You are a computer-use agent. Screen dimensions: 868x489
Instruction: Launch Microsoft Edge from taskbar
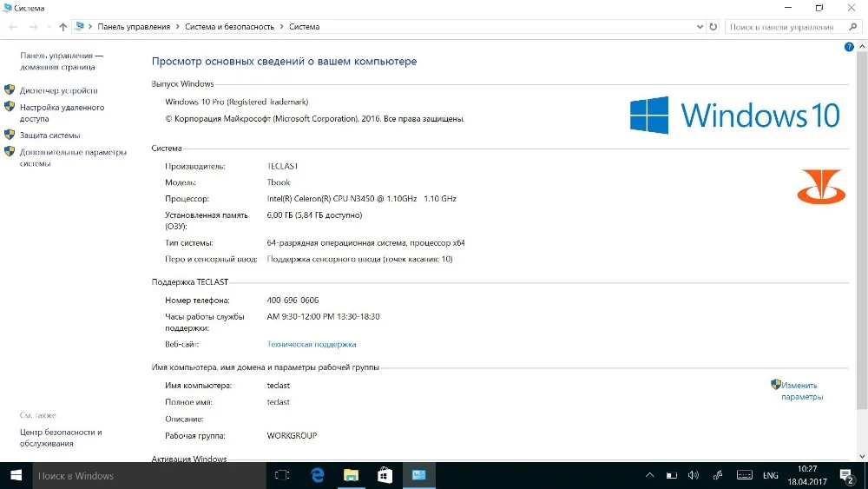pyautogui.click(x=317, y=475)
